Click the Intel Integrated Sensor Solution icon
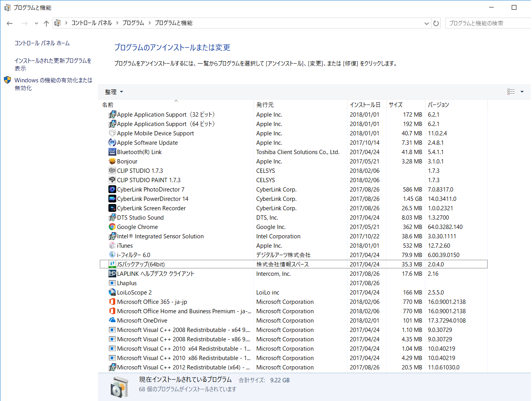 coord(112,236)
